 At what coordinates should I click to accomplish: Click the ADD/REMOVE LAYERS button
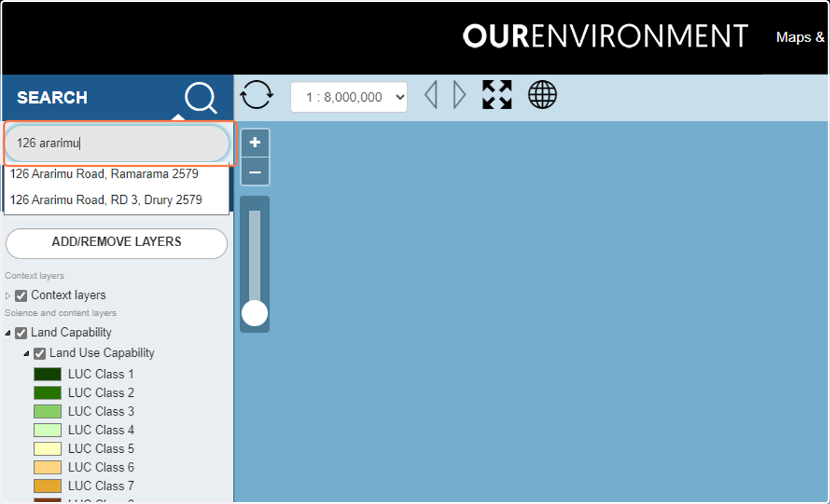point(116,243)
